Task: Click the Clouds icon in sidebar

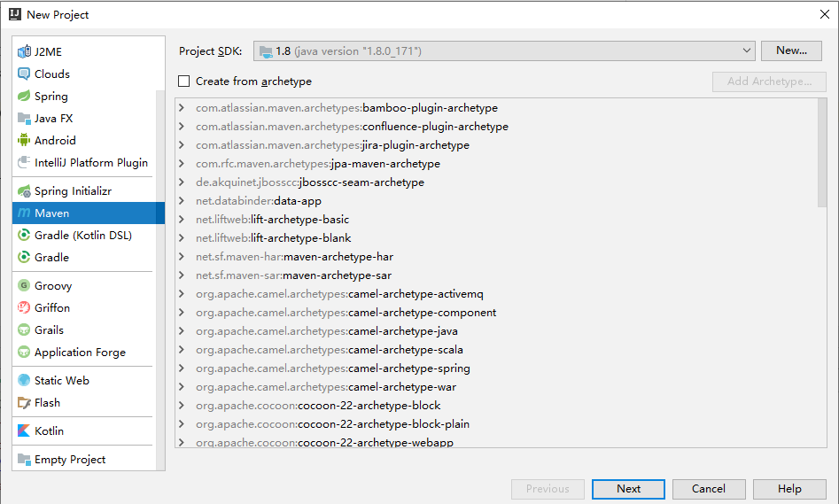Action: [24, 74]
